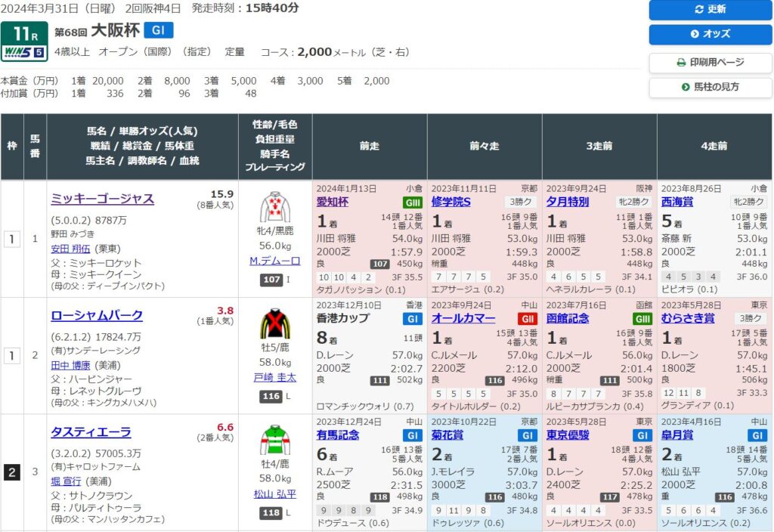Image resolution: width=774 pixels, height=532 pixels.
Task: Open trainer 田中 博康 link
Action: pos(70,366)
